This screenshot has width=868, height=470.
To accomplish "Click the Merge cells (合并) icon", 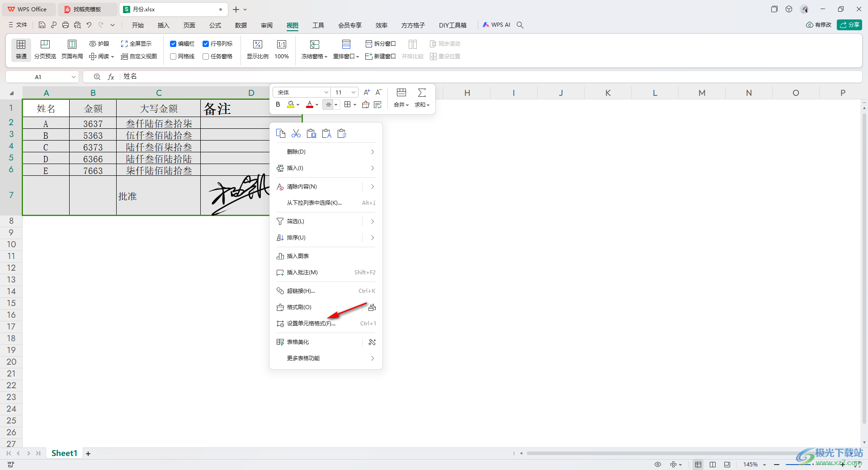I will [401, 93].
